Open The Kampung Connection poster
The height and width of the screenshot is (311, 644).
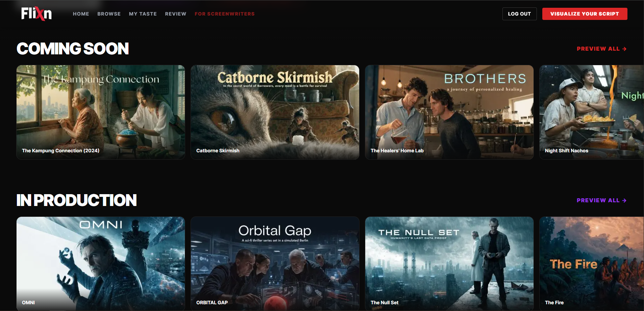click(101, 112)
